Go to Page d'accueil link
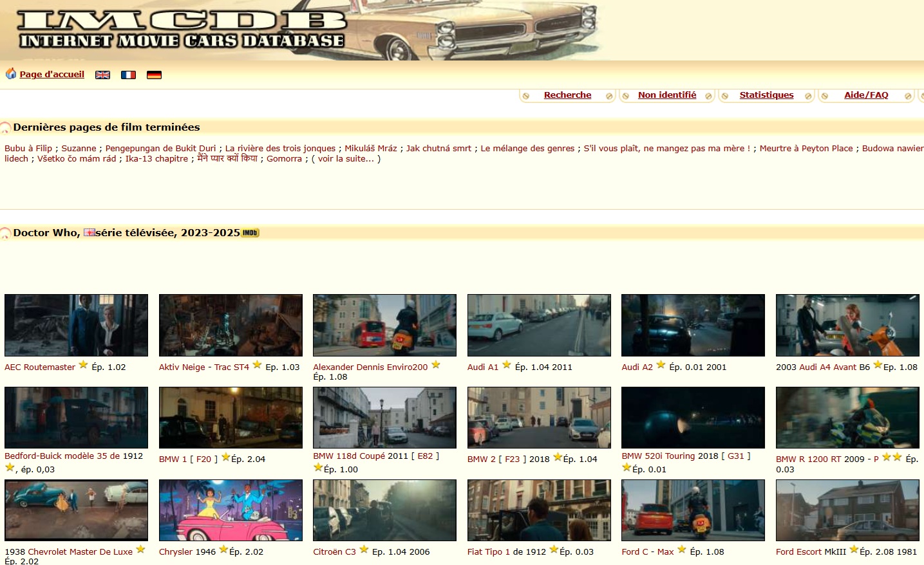 pos(52,75)
